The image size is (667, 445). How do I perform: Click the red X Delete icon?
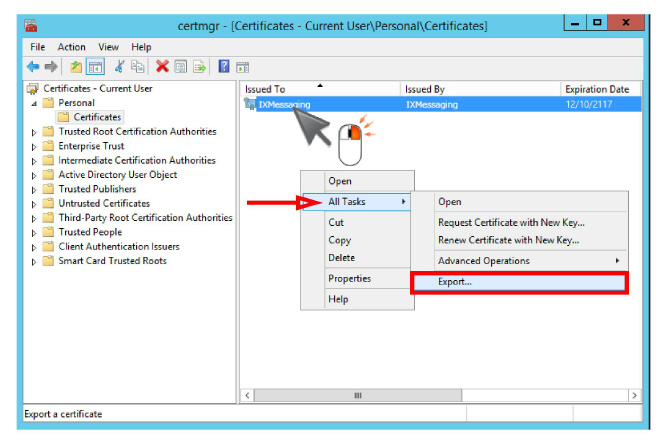click(162, 67)
